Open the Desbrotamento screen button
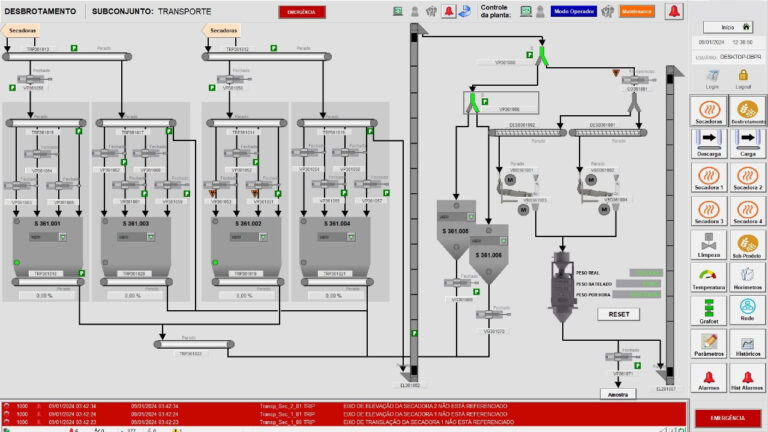The image size is (768, 432). 747,111
